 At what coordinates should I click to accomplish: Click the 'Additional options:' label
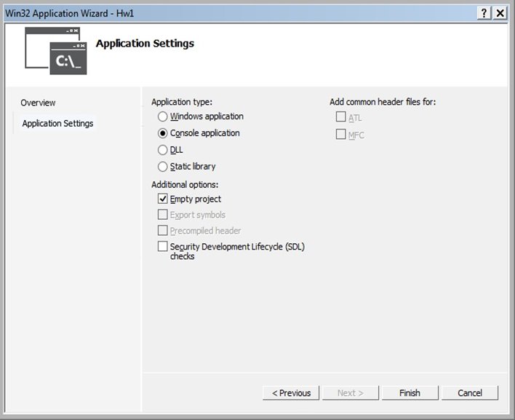tap(185, 185)
